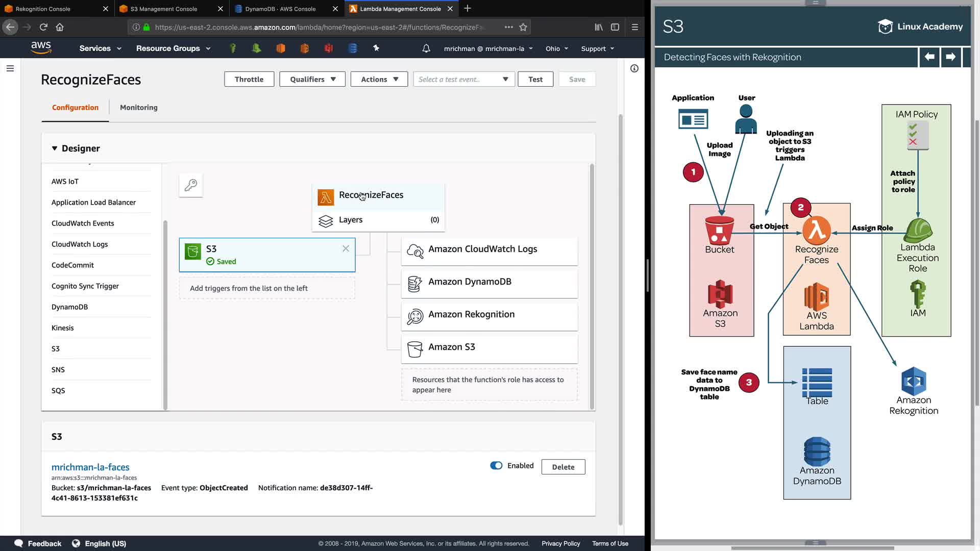Screen dimensions: 980x551
Task: Open the Actions dropdown
Action: [x=379, y=79]
